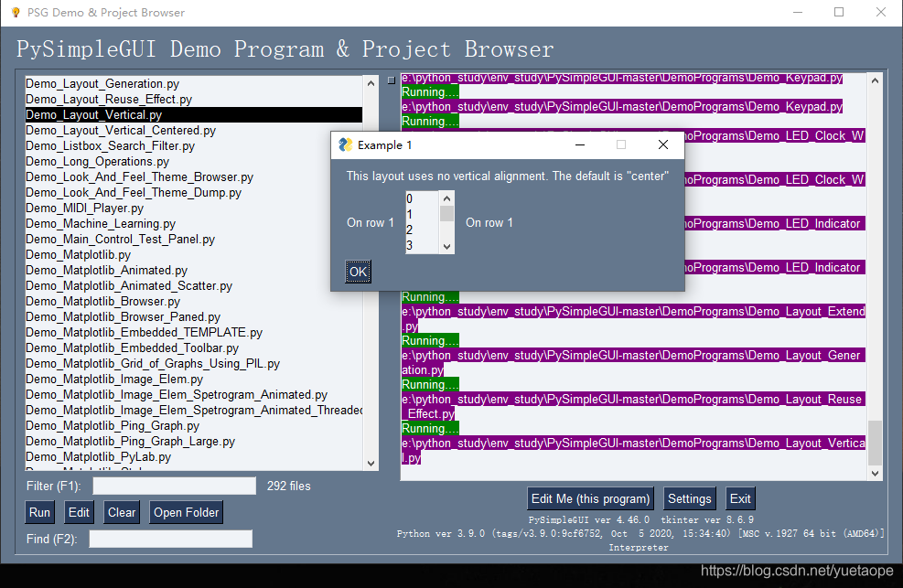Screen dimensions: 903x588
Task: Open the Settings button
Action: pos(689,498)
